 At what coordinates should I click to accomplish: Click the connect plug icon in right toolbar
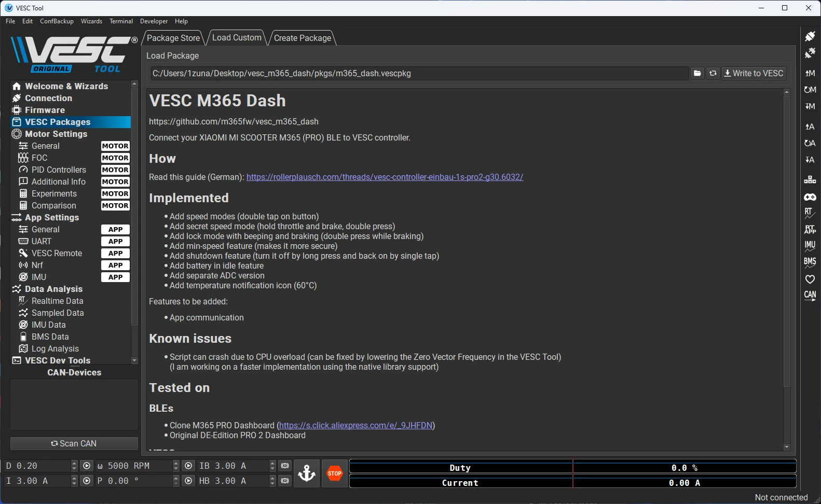(x=810, y=36)
